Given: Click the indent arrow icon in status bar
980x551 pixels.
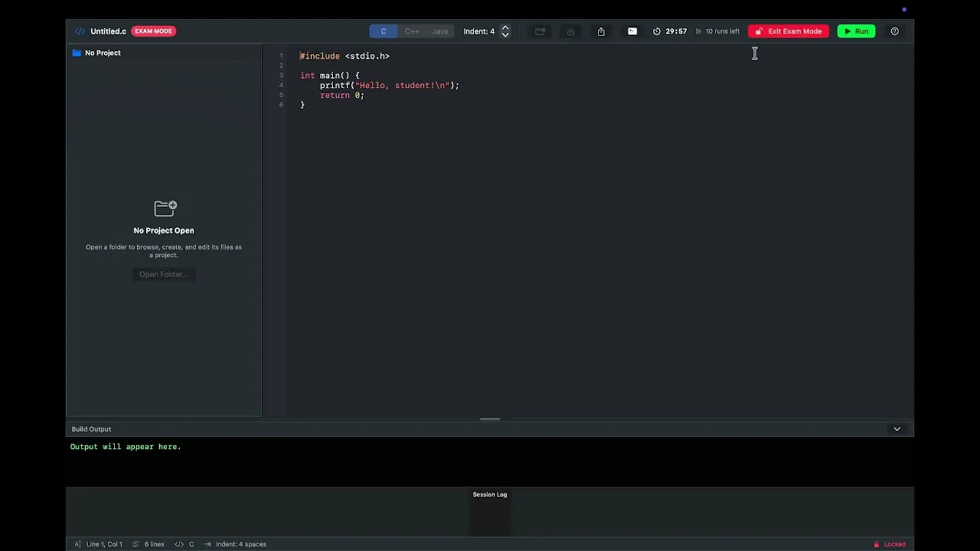Looking at the screenshot, I should coord(207,544).
